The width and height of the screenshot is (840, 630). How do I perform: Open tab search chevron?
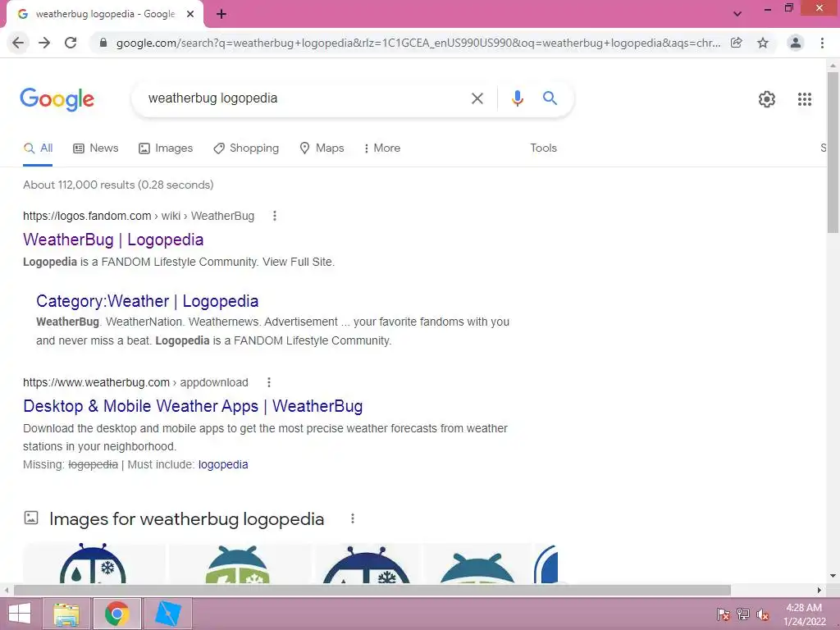[x=737, y=14]
